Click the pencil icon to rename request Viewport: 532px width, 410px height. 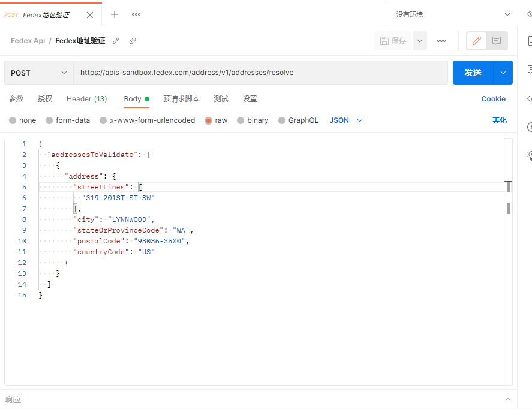pyautogui.click(x=116, y=41)
